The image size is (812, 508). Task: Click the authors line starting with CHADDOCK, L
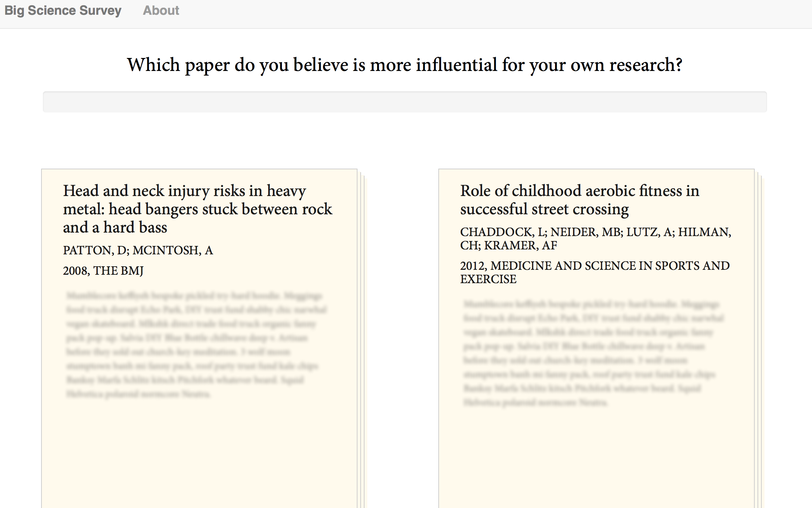(595, 232)
